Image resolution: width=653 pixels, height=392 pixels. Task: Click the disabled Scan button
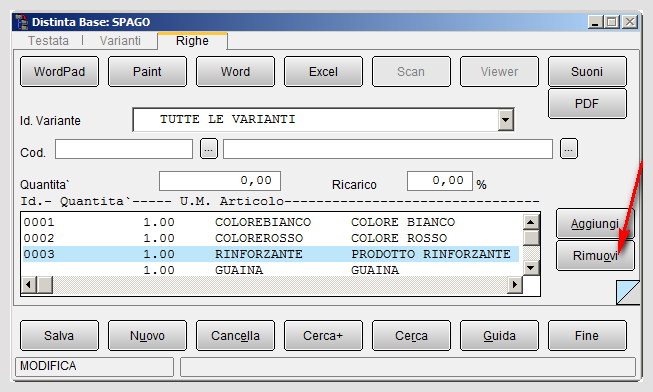click(x=411, y=72)
